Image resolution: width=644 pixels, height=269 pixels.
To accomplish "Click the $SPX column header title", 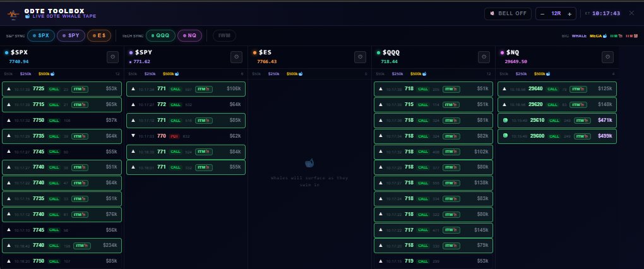I will coord(20,52).
